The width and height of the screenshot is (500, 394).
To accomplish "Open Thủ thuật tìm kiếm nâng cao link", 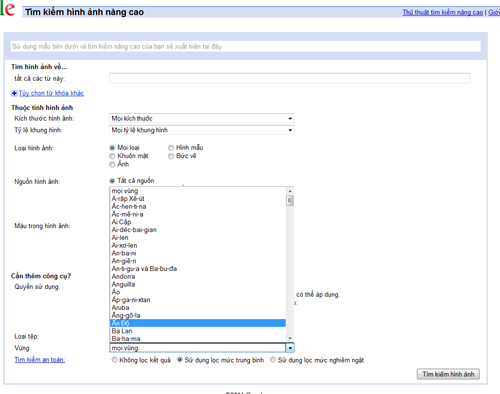I will click(x=443, y=12).
